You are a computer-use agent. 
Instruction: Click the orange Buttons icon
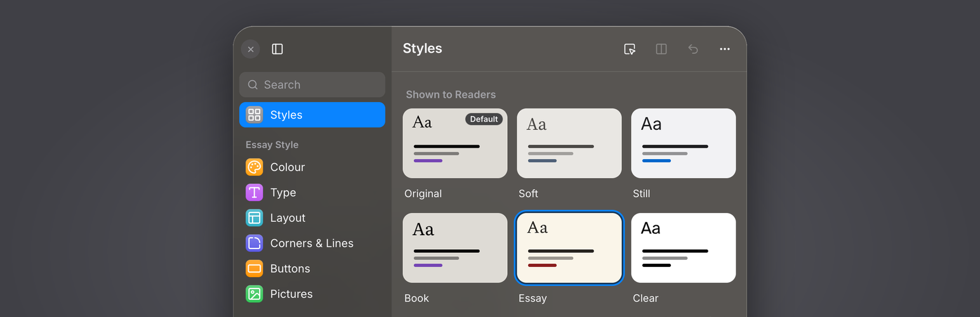pos(255,268)
